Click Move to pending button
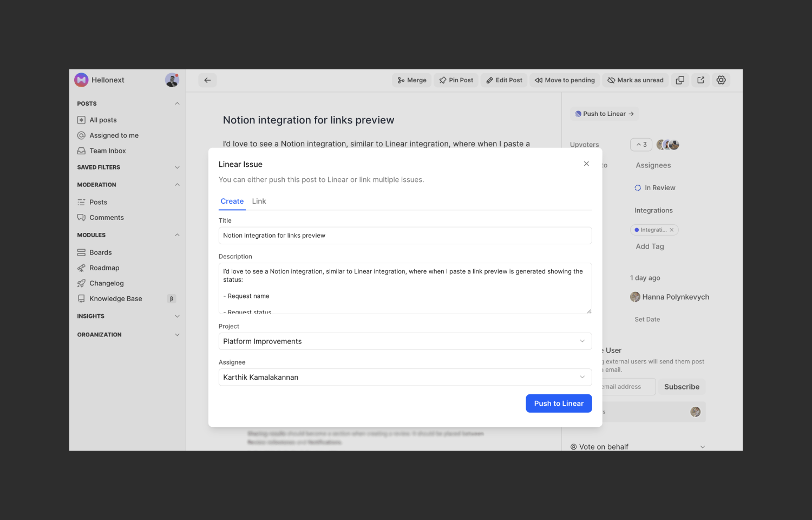Viewport: 812px width, 520px height. [x=565, y=80]
